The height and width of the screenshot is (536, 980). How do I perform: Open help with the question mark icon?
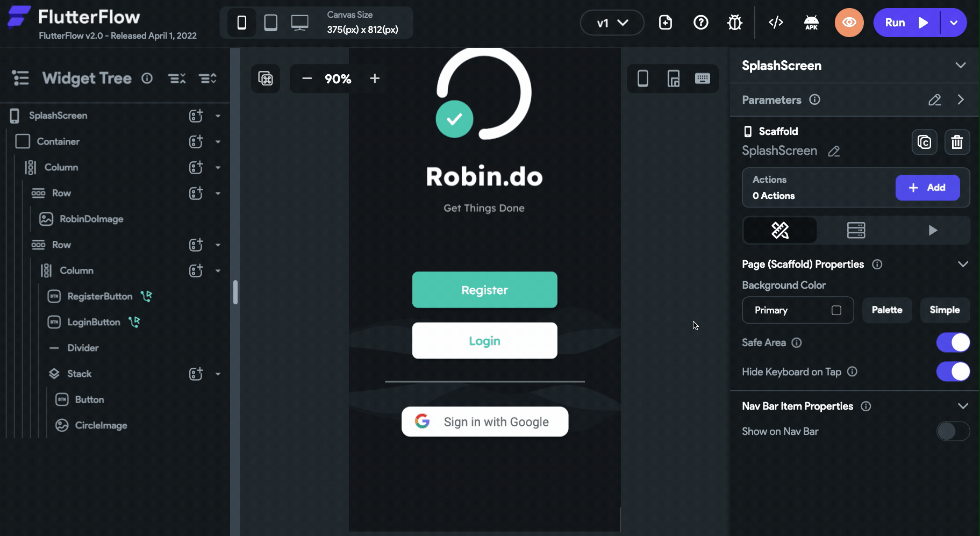pos(701,22)
